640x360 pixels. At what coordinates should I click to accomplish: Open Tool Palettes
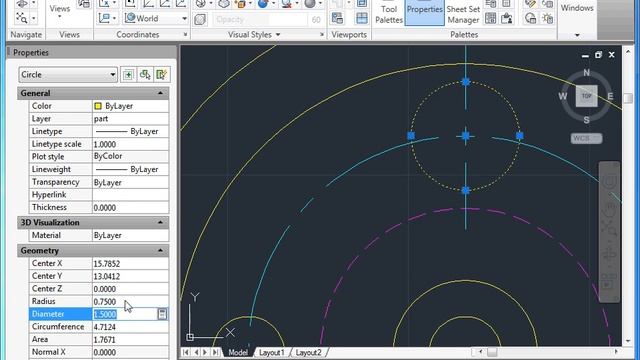[x=389, y=13]
